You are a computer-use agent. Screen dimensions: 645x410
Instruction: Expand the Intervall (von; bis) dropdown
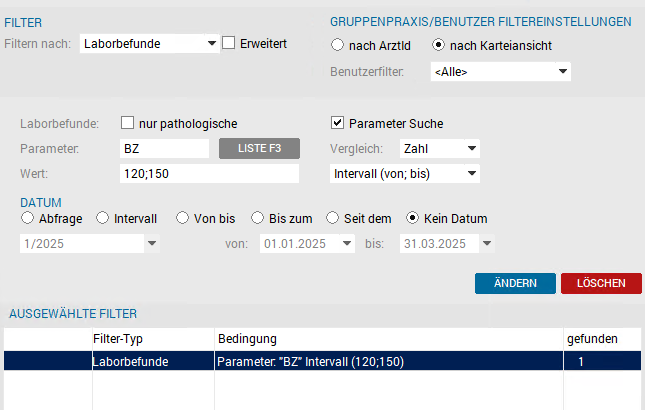click(405, 174)
